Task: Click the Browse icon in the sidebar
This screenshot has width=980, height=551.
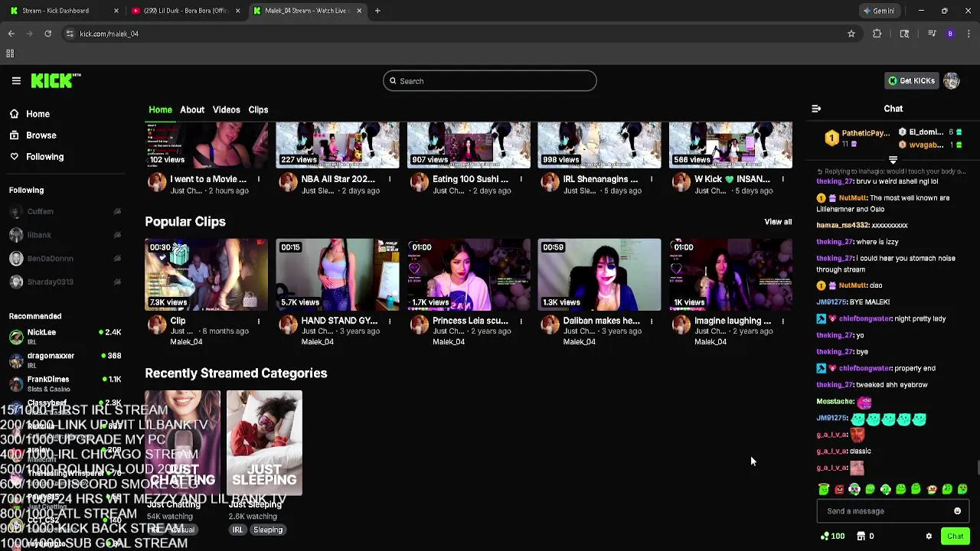Action: point(14,135)
